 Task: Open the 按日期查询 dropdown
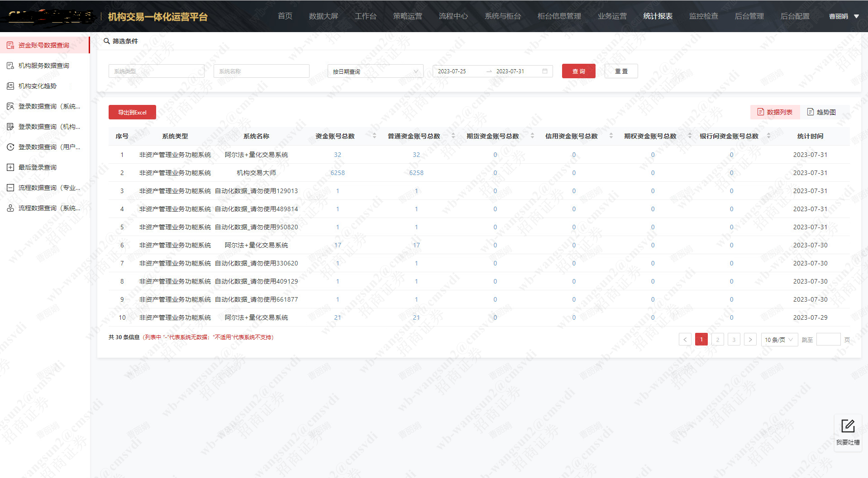point(376,71)
